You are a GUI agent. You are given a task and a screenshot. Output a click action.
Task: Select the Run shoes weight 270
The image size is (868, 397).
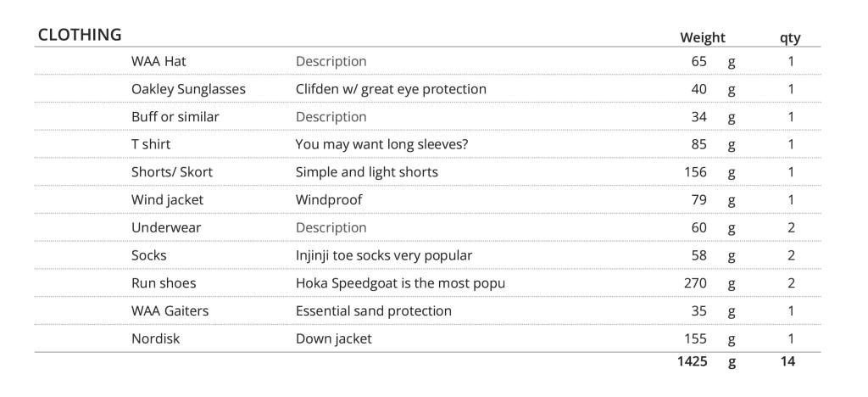695,282
